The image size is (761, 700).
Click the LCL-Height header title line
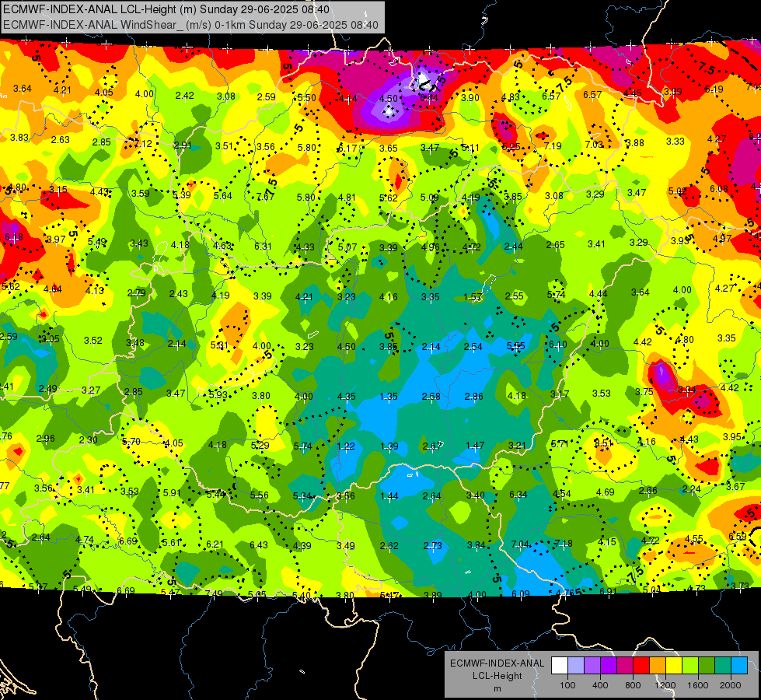point(166,9)
